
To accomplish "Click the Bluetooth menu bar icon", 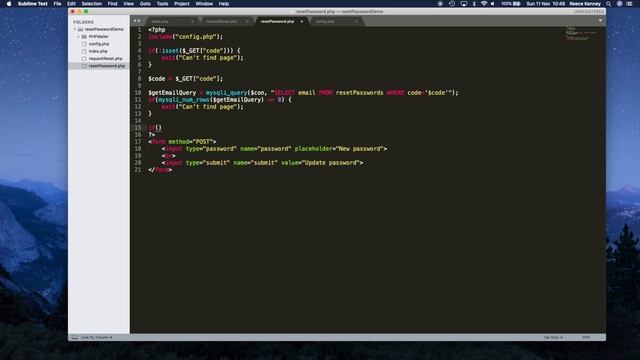I will pos(474,4).
